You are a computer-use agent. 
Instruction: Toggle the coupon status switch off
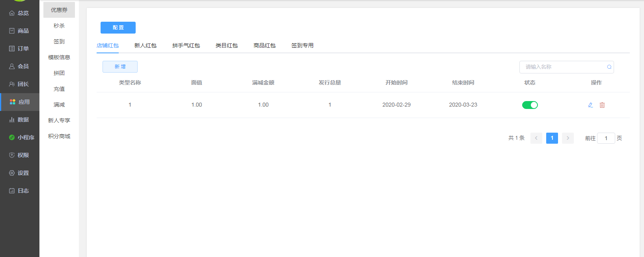pyautogui.click(x=530, y=105)
